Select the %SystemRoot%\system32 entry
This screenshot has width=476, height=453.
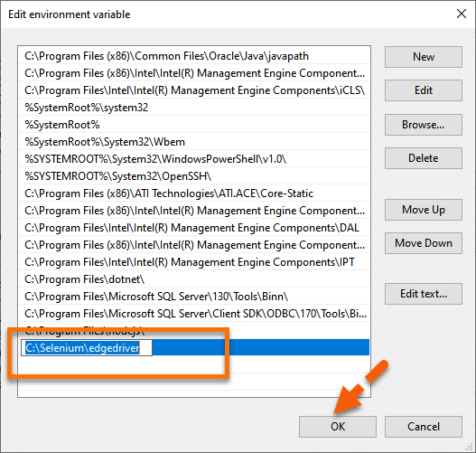[x=194, y=108]
